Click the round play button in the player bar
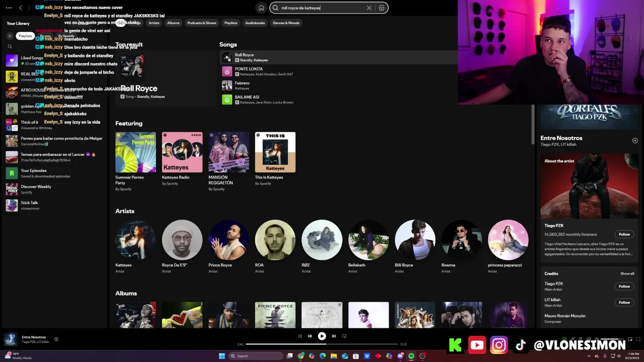644x362 pixels. click(321, 336)
